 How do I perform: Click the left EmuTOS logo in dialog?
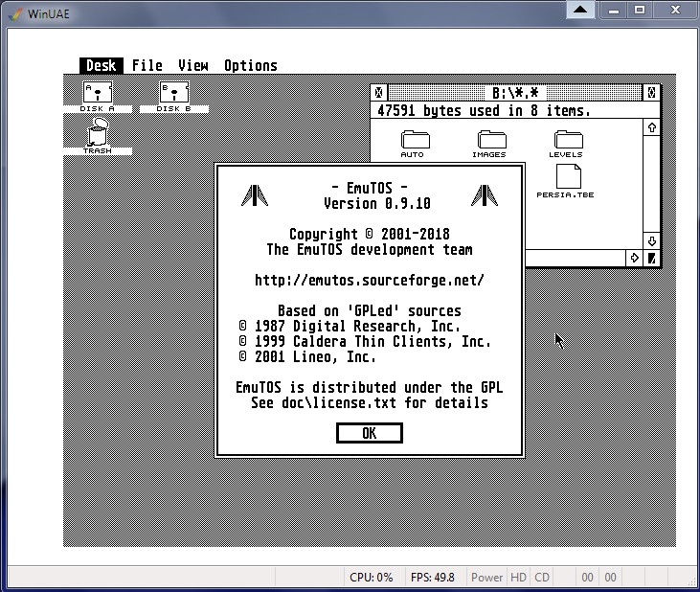point(254,195)
